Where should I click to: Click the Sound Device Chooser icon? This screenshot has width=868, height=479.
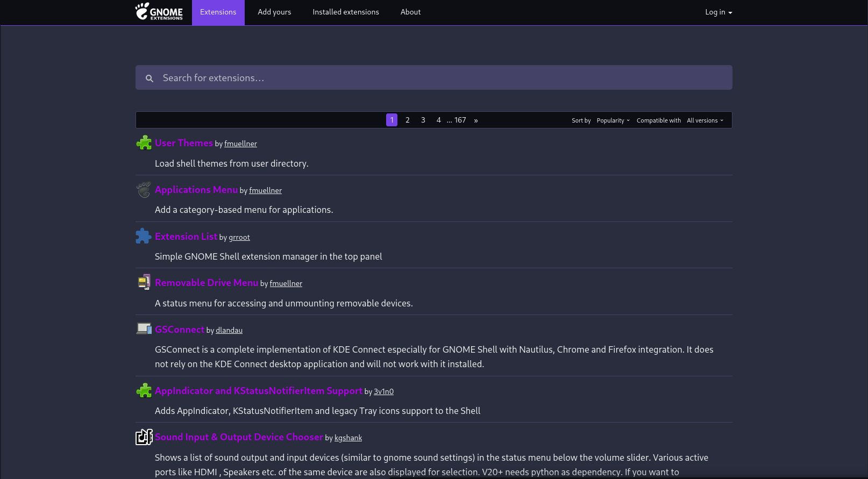[x=144, y=437]
